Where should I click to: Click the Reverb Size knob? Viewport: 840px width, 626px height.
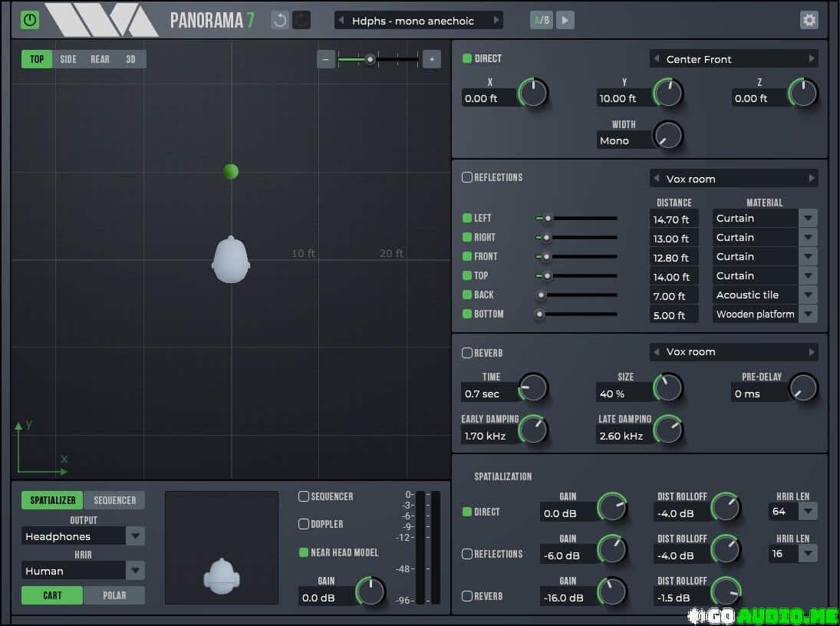[668, 387]
